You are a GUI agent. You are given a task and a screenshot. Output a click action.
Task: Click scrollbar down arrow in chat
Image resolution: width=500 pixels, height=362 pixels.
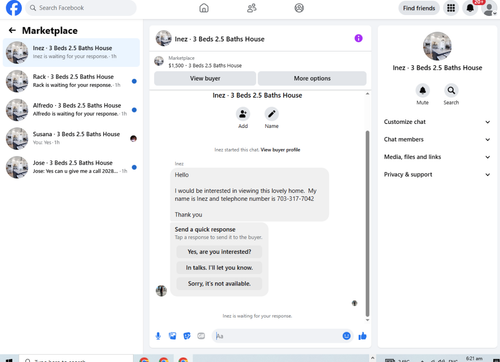[367, 320]
